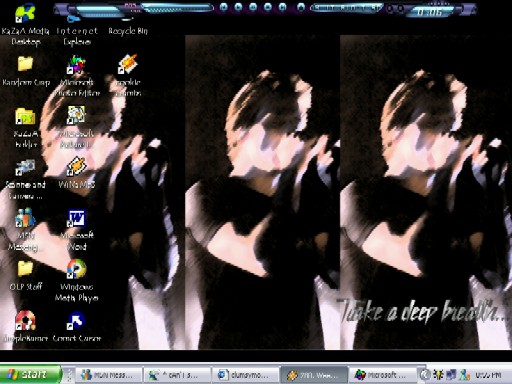
Task: Toggle the left round button before the time display
Action: [390, 9]
